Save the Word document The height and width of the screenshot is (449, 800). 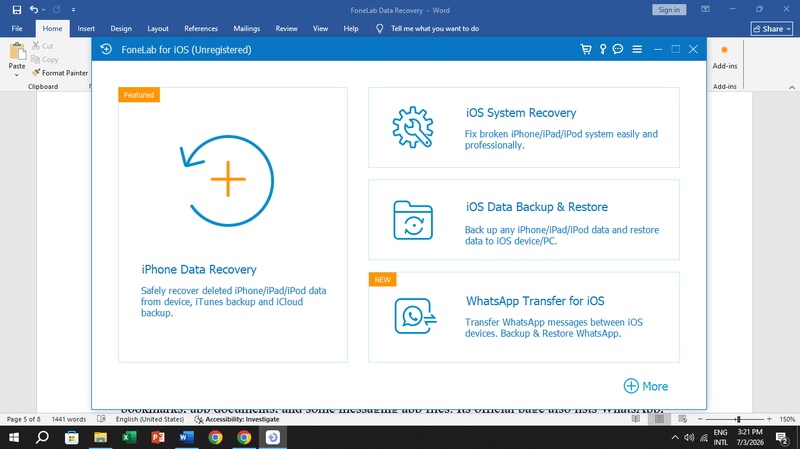click(x=17, y=10)
